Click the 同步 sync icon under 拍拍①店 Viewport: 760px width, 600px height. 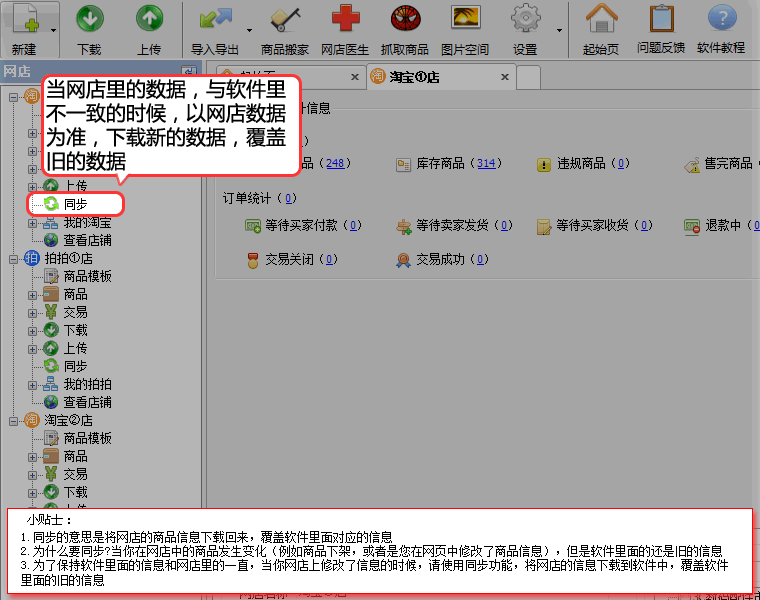pyautogui.click(x=51, y=366)
